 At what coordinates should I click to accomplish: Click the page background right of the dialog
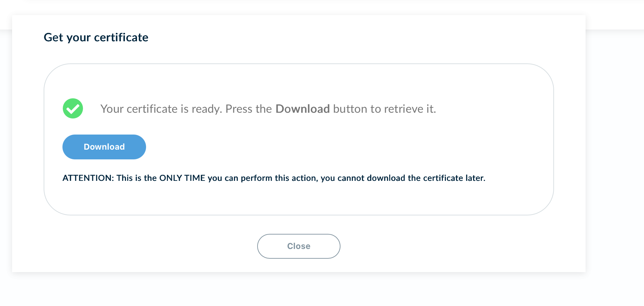(x=614, y=151)
